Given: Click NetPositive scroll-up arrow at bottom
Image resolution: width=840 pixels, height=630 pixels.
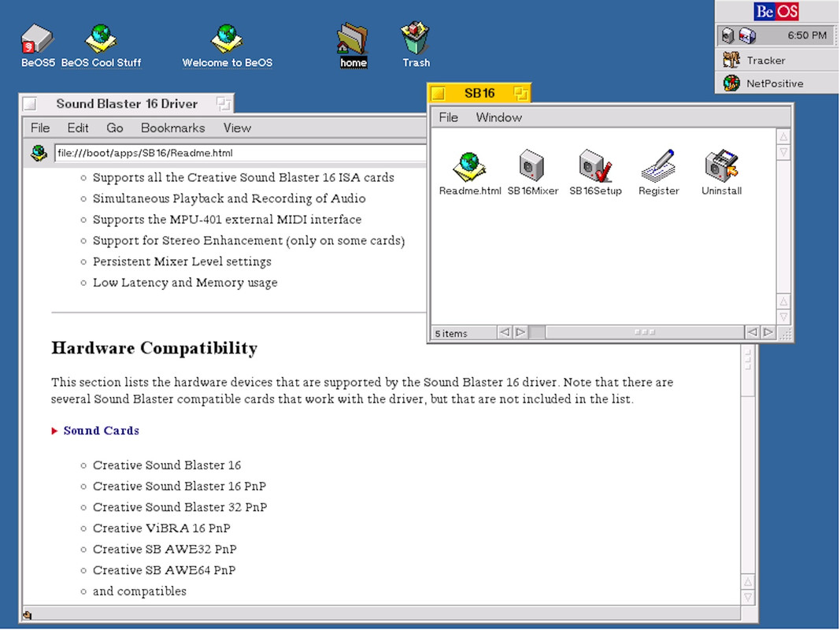Looking at the screenshot, I should [748, 582].
